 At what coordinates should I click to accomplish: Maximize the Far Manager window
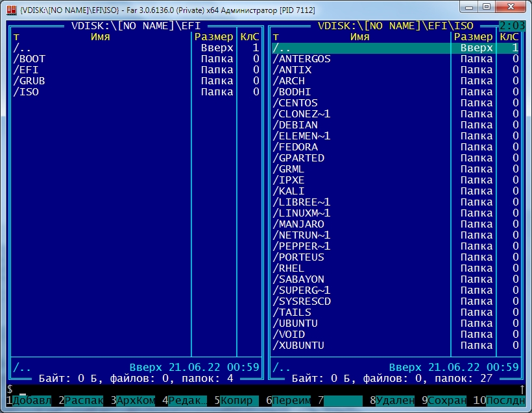[x=487, y=6]
